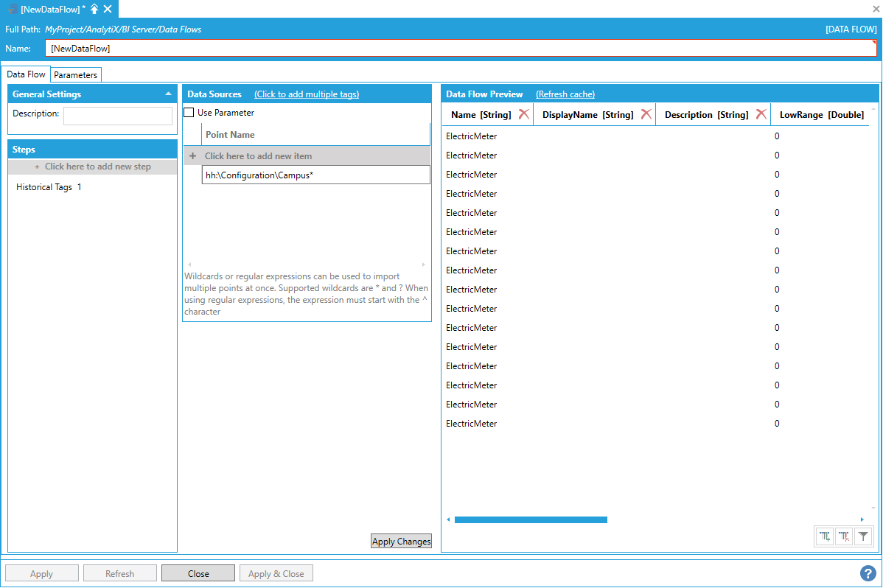Image resolution: width=883 pixels, height=588 pixels.
Task: Remove the Name [String] column via red X
Action: pos(524,114)
